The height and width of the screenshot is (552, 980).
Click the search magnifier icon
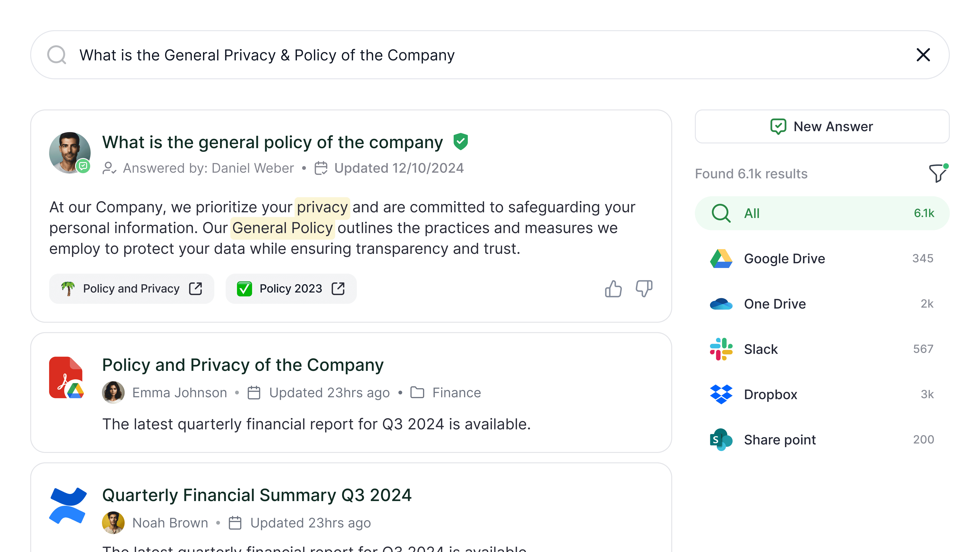[x=57, y=55]
